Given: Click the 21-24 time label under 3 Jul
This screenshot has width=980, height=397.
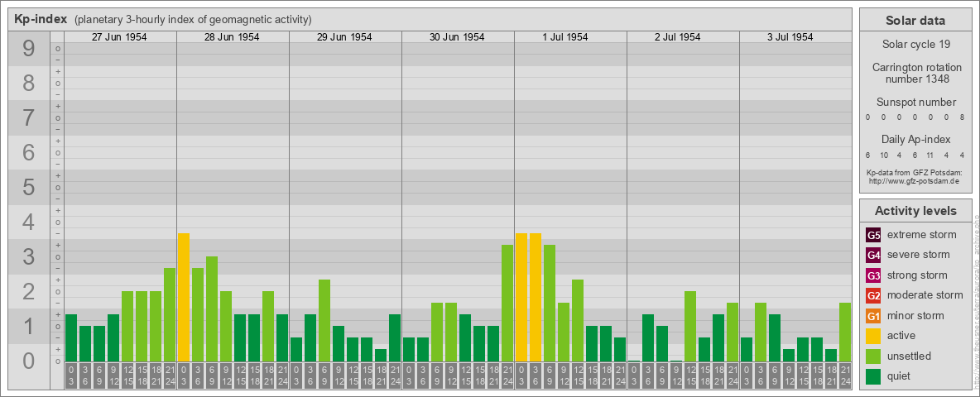Looking at the screenshot, I should pyautogui.click(x=844, y=375).
